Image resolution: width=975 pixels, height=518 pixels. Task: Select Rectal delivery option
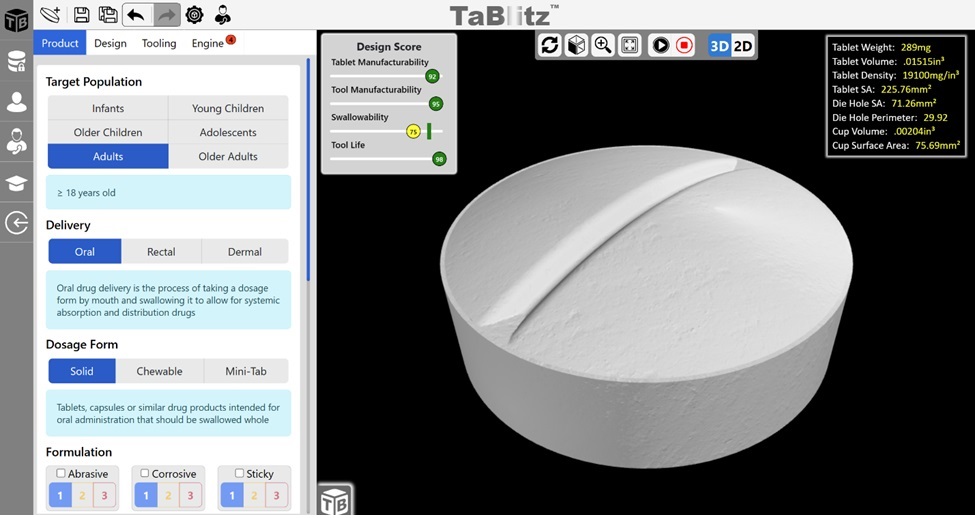coord(161,252)
